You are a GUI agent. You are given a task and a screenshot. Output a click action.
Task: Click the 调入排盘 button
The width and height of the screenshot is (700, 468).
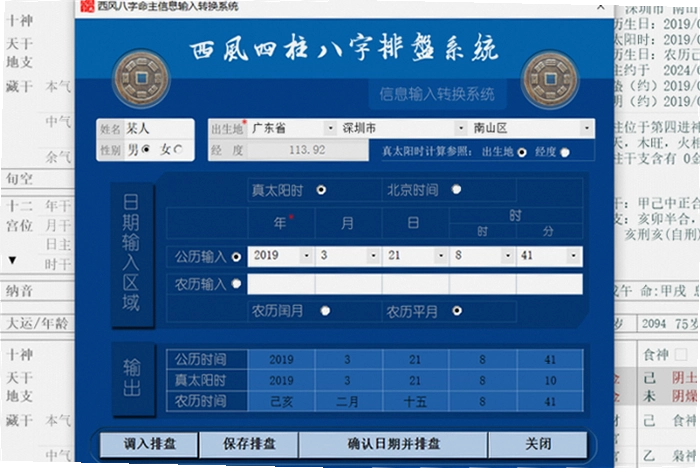pos(150,444)
